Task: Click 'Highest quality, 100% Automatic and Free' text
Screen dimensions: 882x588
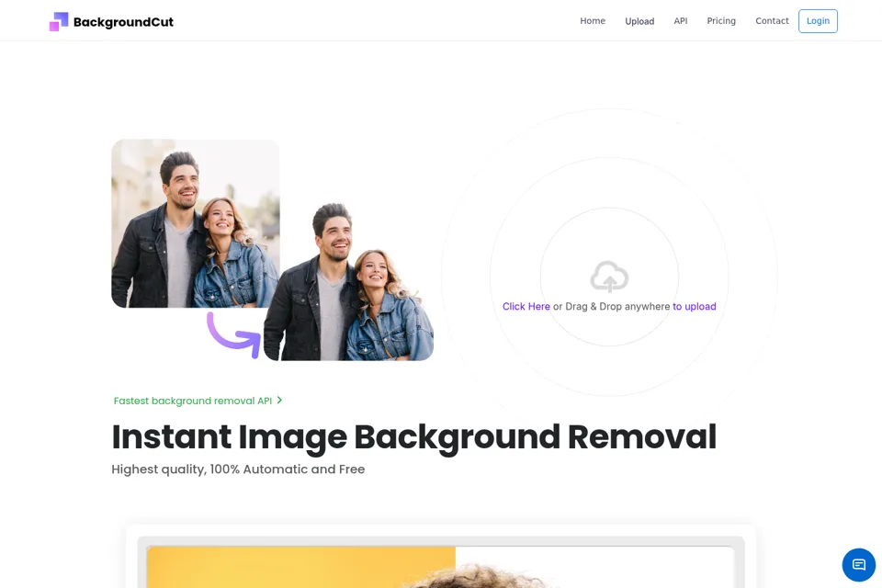Action: (x=238, y=469)
